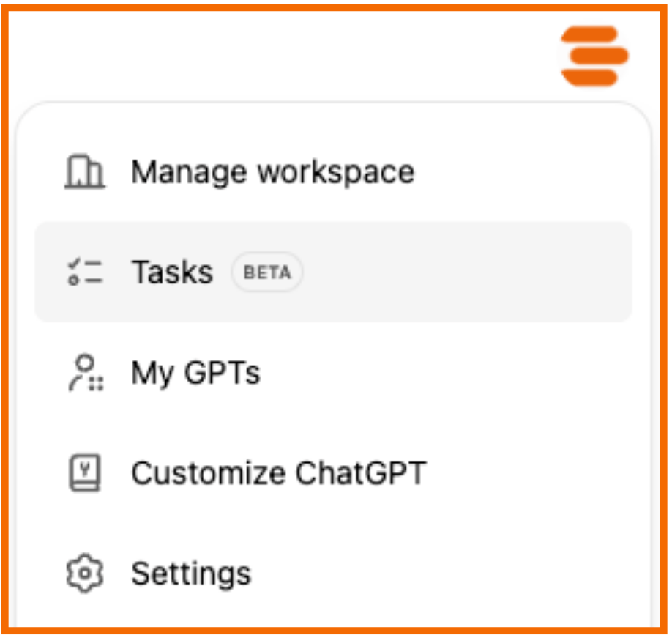Open the Manage workspace menu item
Viewport: 672px width, 638px height.
click(272, 173)
